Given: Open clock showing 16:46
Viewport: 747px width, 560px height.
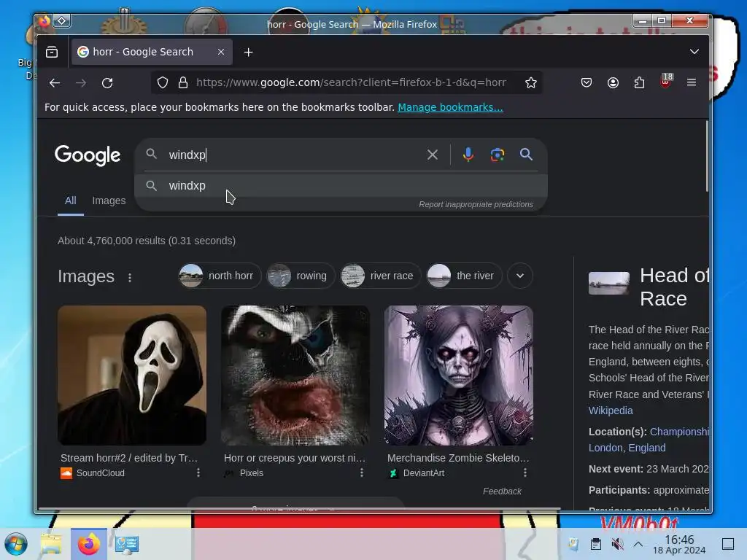Looking at the screenshot, I should 679,545.
